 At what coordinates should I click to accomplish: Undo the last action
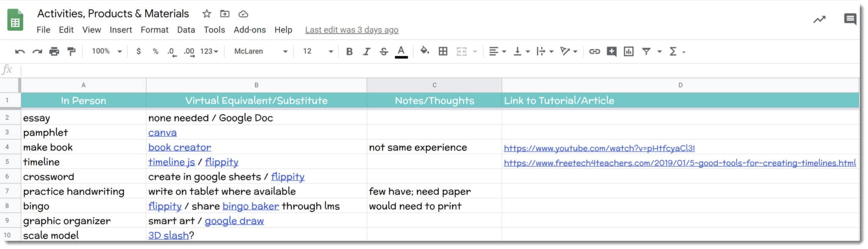20,51
